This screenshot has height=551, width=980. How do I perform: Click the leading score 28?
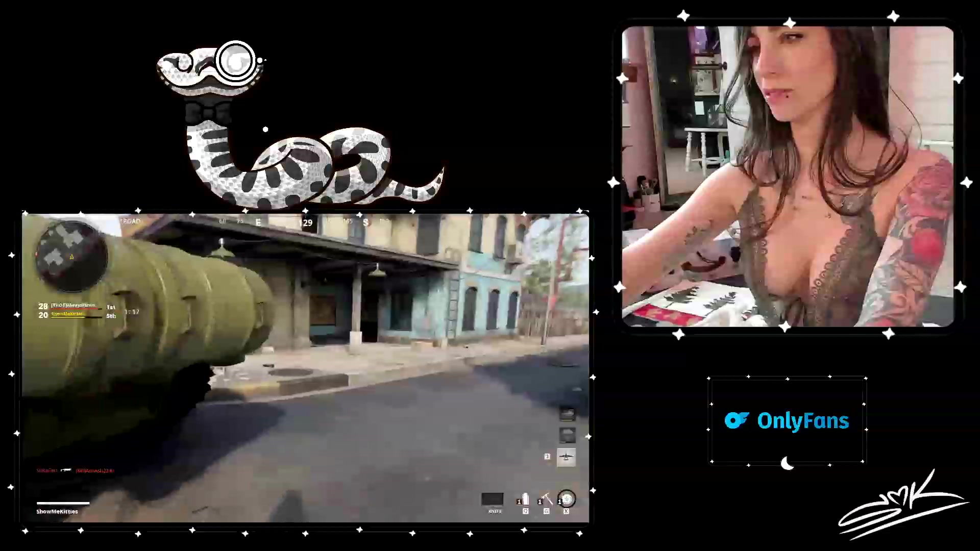pos(43,306)
